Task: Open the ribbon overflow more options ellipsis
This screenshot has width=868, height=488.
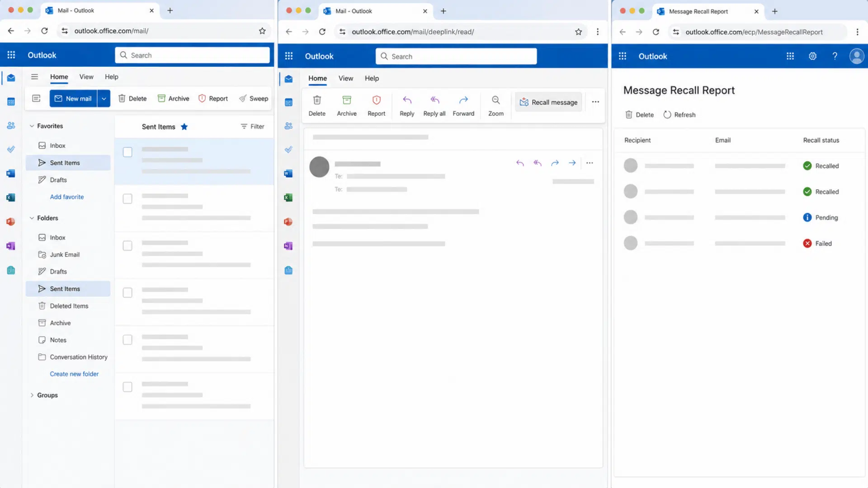Action: [x=595, y=102]
